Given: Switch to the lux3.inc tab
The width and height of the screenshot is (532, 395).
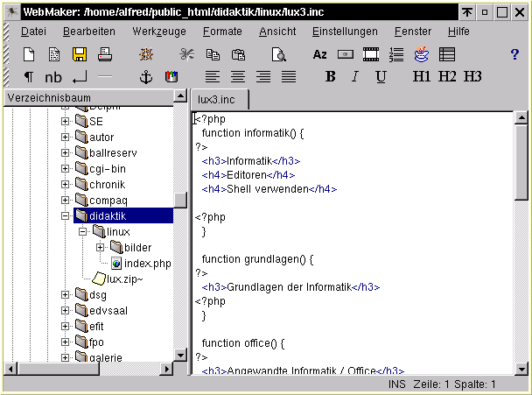Looking at the screenshot, I should point(221,100).
